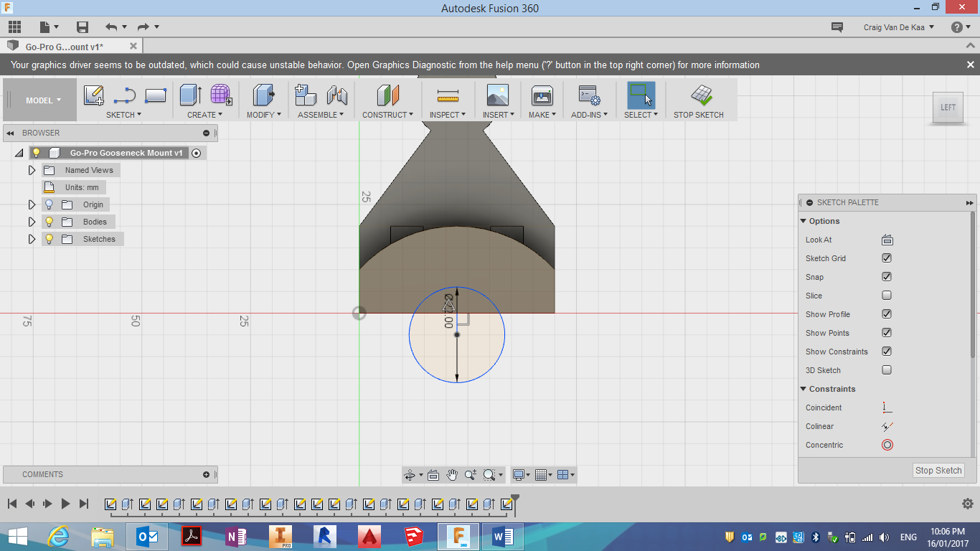980x551 pixels.
Task: Click the Create Form purple icon
Action: 221,95
